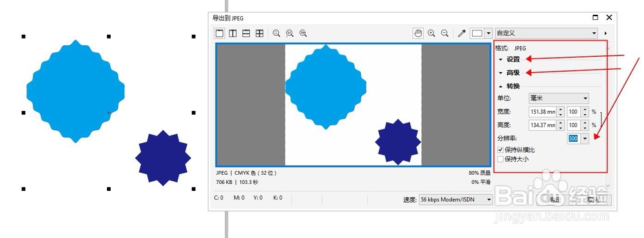The width and height of the screenshot is (644, 238).
Task: Click the K: 0 color readout
Action: 278,198
